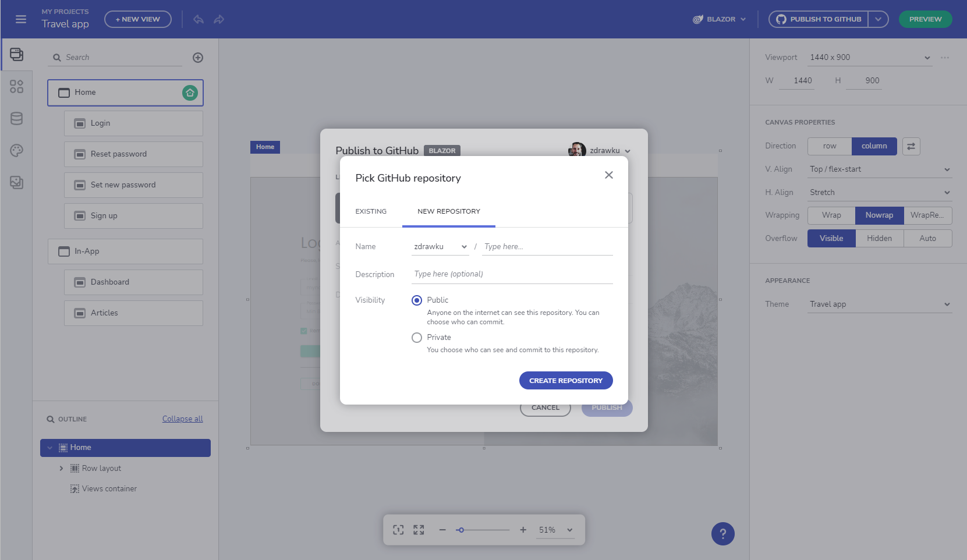Zoom in with the plus icon
Image resolution: width=967 pixels, height=560 pixels.
pos(523,530)
